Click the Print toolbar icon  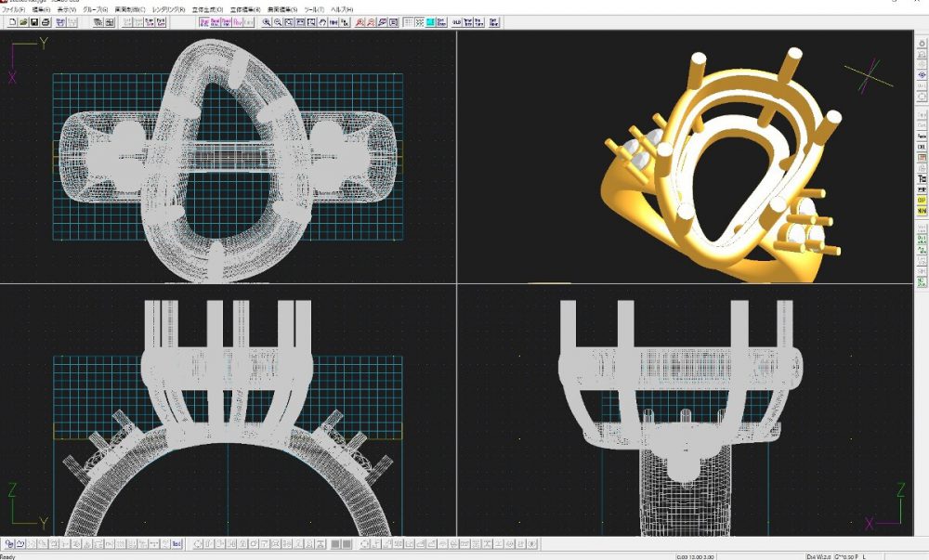[x=46, y=22]
